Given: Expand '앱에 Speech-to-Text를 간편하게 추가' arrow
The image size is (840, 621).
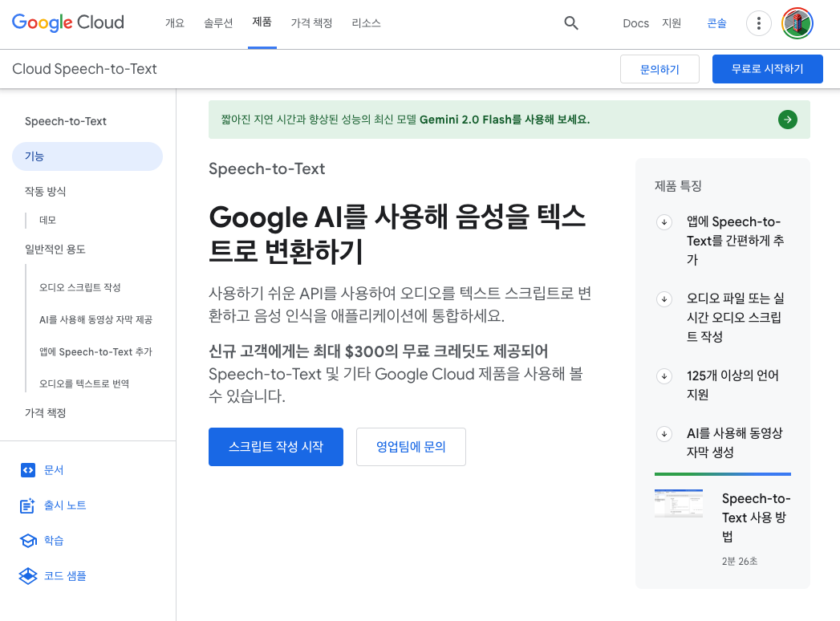Looking at the screenshot, I should point(664,221).
